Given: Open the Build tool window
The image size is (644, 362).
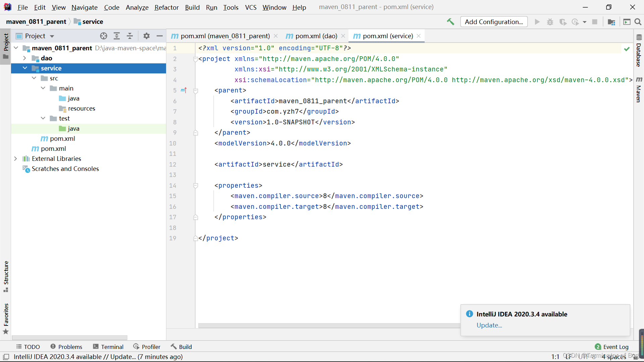Looking at the screenshot, I should pos(181,347).
